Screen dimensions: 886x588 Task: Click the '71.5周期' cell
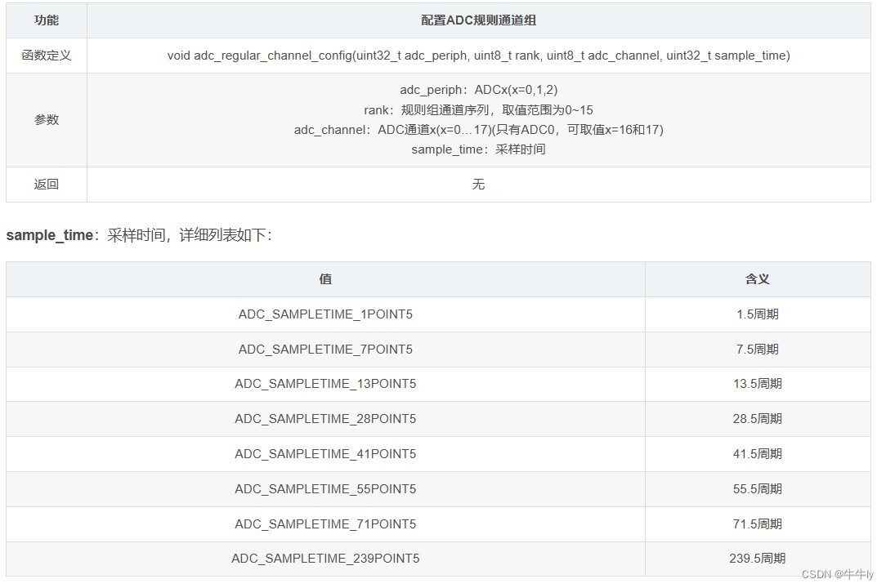click(x=758, y=524)
